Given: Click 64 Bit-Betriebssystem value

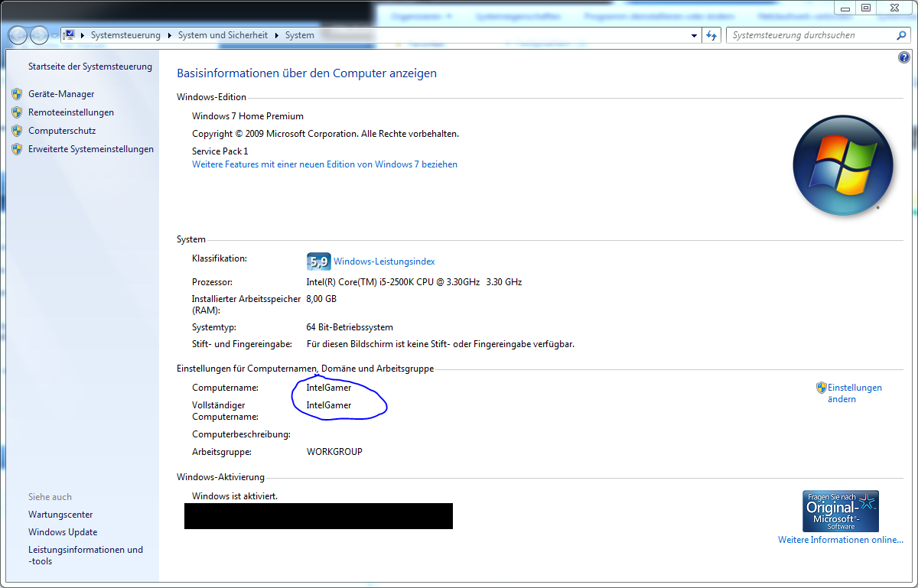Looking at the screenshot, I should click(350, 327).
